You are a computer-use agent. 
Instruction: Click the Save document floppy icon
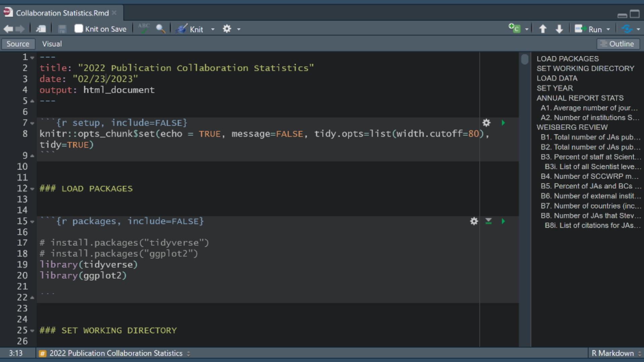[x=62, y=29]
